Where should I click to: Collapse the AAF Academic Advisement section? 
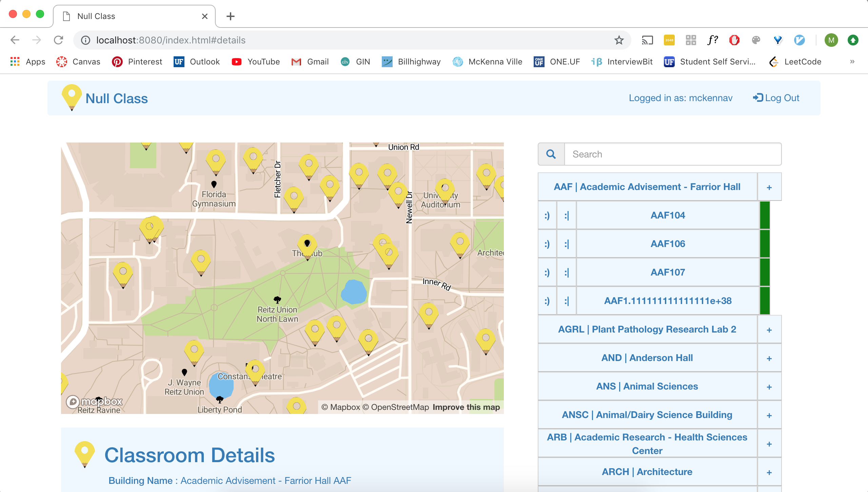(x=769, y=187)
